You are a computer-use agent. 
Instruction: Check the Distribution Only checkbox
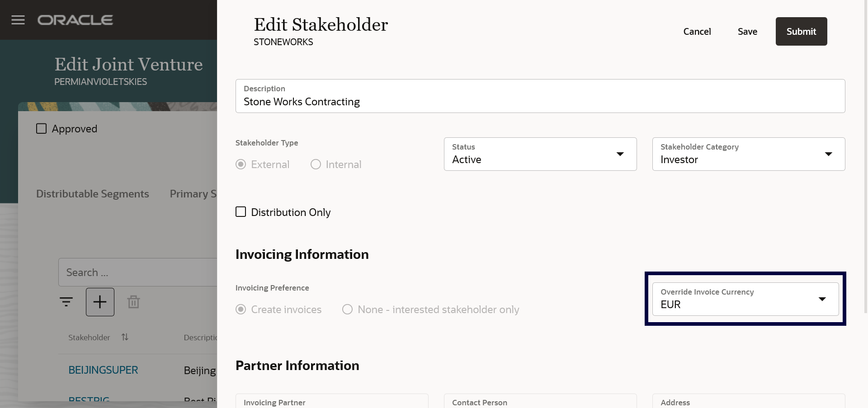[241, 212]
